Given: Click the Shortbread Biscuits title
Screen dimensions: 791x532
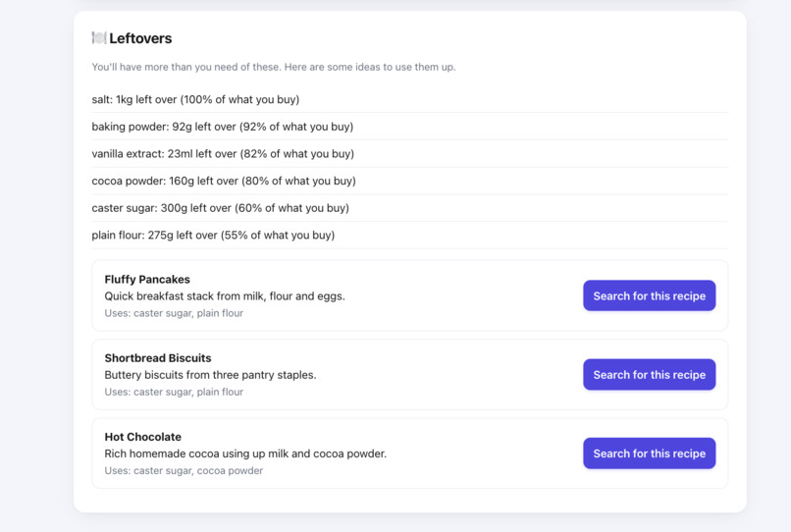Looking at the screenshot, I should pyautogui.click(x=158, y=358).
